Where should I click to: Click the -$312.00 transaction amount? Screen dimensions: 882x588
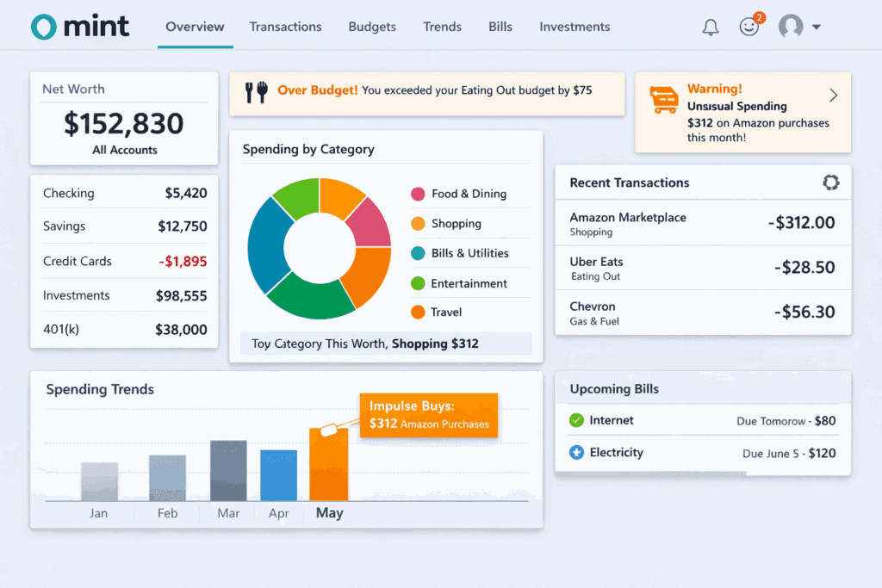[x=801, y=223]
